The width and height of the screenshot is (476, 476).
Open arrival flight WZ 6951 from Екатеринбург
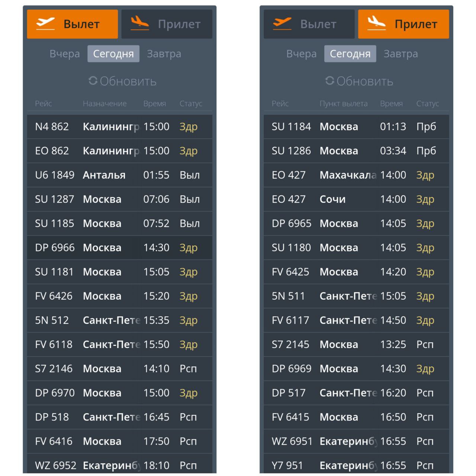point(356,441)
